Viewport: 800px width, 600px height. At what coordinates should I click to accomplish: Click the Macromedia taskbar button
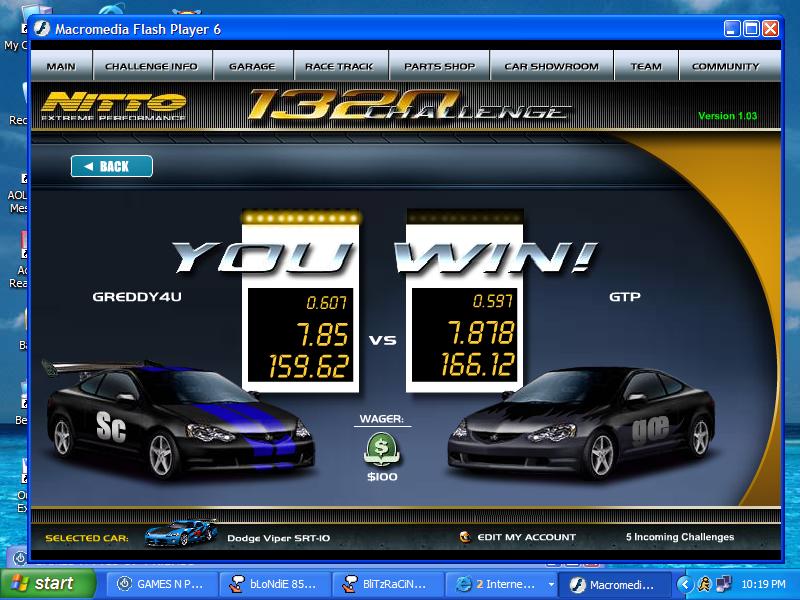tap(614, 584)
